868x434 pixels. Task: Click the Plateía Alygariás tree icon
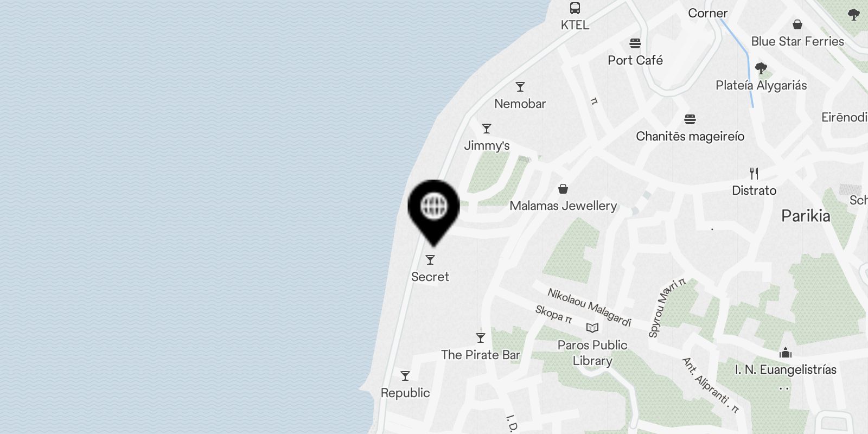coord(761,68)
